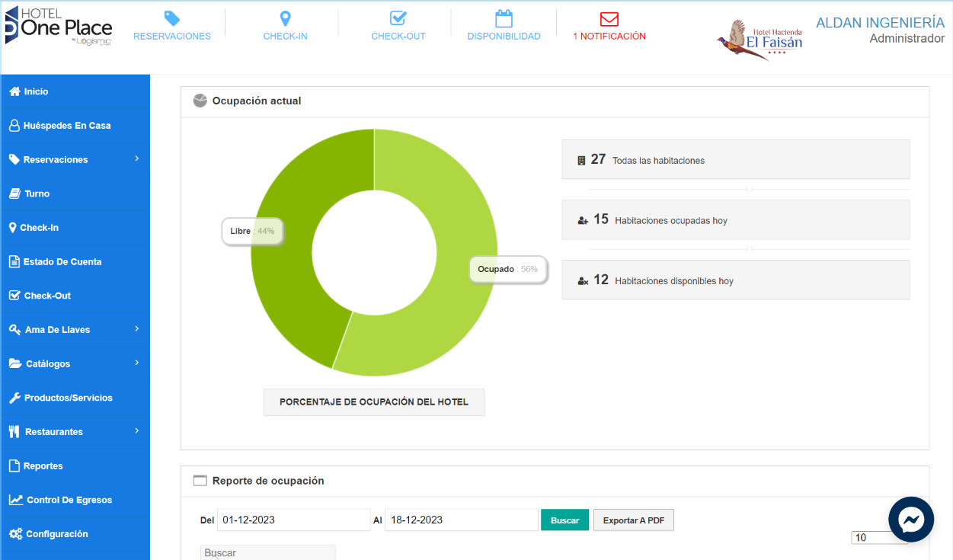Go to Estado De Cuenta
Image resolution: width=953 pixels, height=560 pixels.
[62, 261]
